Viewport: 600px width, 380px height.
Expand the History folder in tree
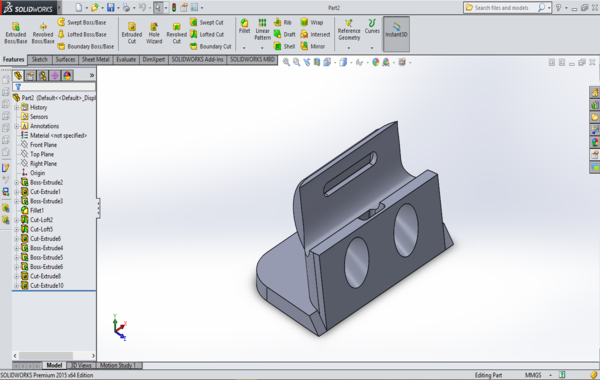click(x=16, y=108)
